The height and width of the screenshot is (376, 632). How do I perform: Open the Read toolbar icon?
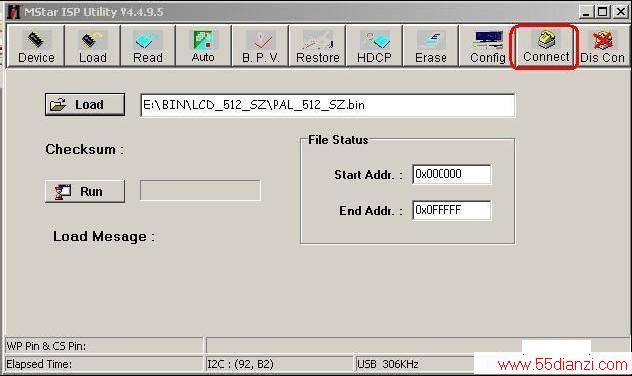(148, 46)
